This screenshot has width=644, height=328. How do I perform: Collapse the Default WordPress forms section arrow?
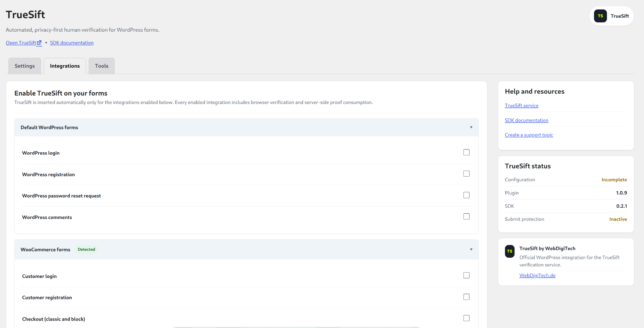click(x=471, y=127)
